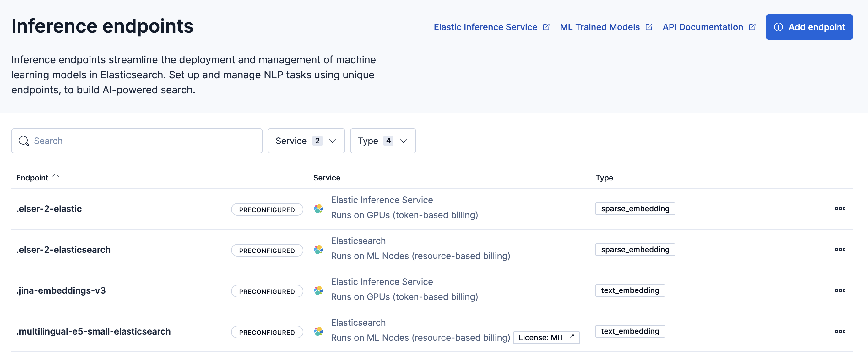
Task: Click the Service column header
Action: (x=327, y=178)
